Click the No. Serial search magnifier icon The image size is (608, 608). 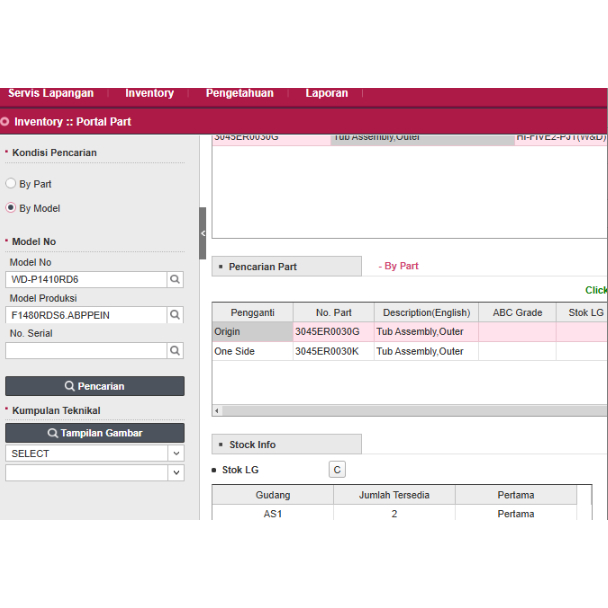tap(175, 351)
